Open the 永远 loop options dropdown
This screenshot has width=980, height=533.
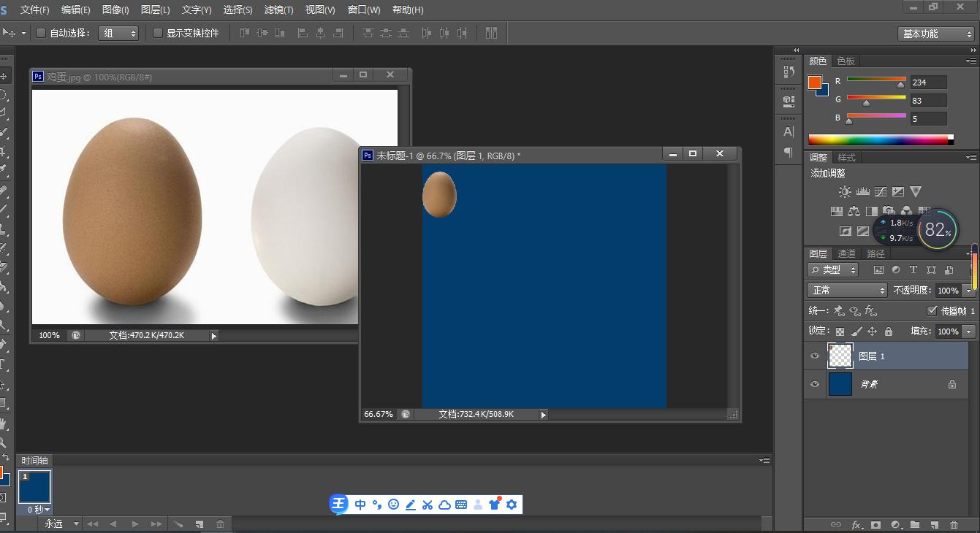(x=61, y=524)
